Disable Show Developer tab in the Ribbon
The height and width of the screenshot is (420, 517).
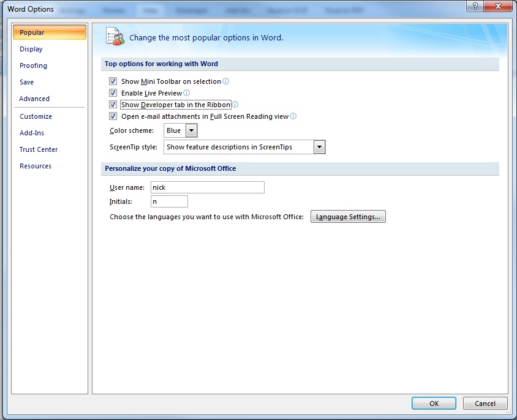[113, 105]
